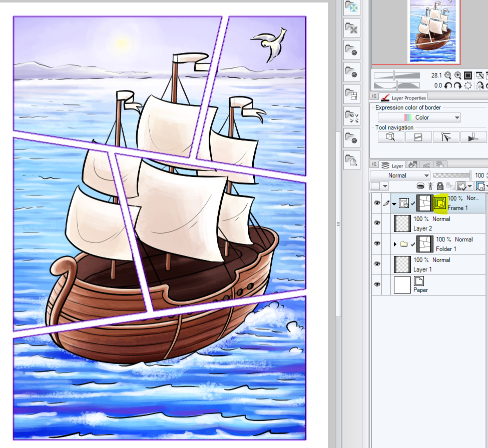488x448 pixels.
Task: Hide the Paper layer
Action: [377, 284]
